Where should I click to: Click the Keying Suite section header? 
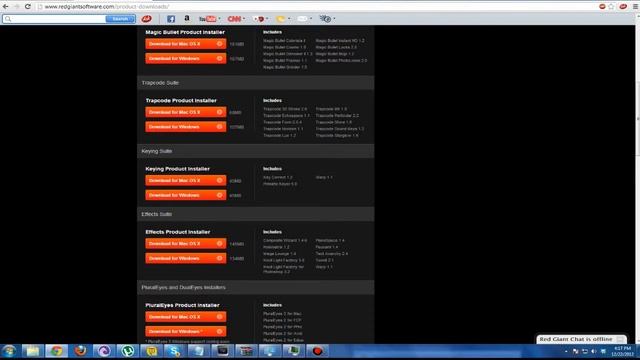coord(256,151)
